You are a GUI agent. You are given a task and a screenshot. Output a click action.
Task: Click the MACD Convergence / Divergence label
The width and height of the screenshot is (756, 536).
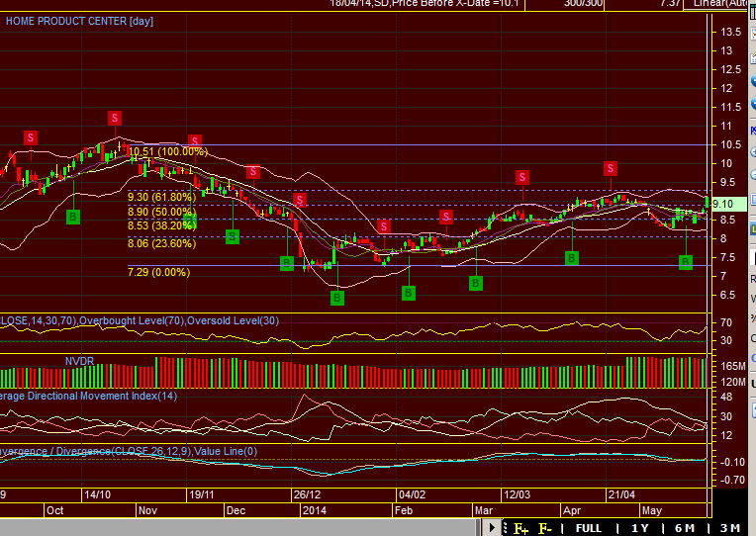point(129,451)
